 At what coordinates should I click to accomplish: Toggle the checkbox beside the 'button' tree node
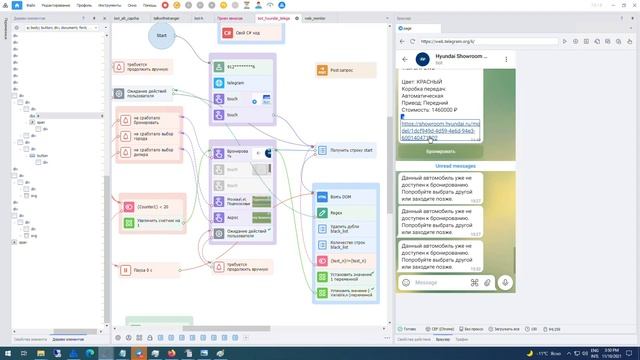point(32,156)
